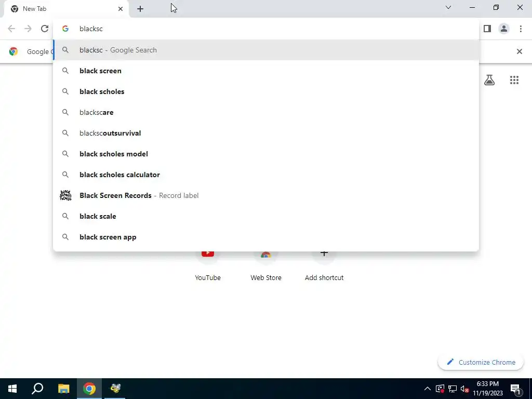Open Windows Start menu
532x399 pixels.
coord(12,389)
